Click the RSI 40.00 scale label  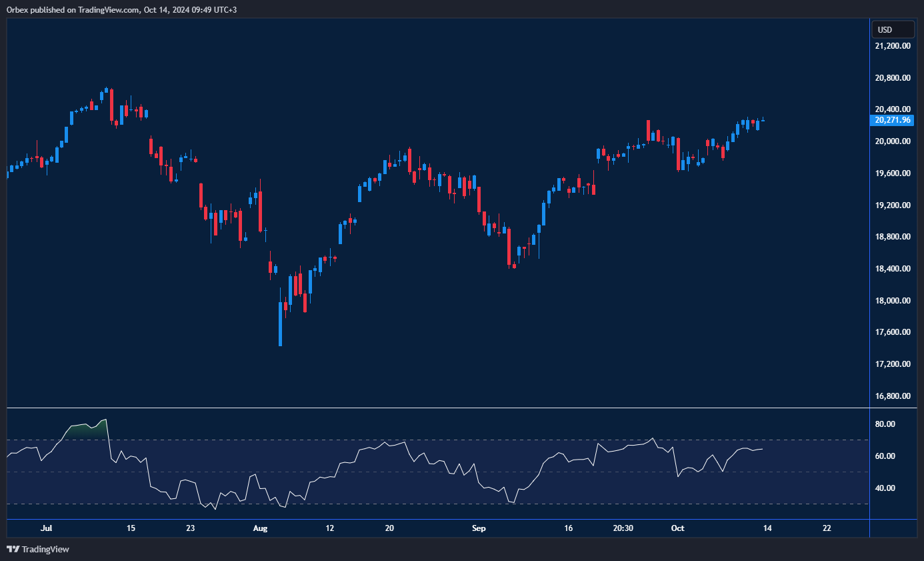[885, 488]
